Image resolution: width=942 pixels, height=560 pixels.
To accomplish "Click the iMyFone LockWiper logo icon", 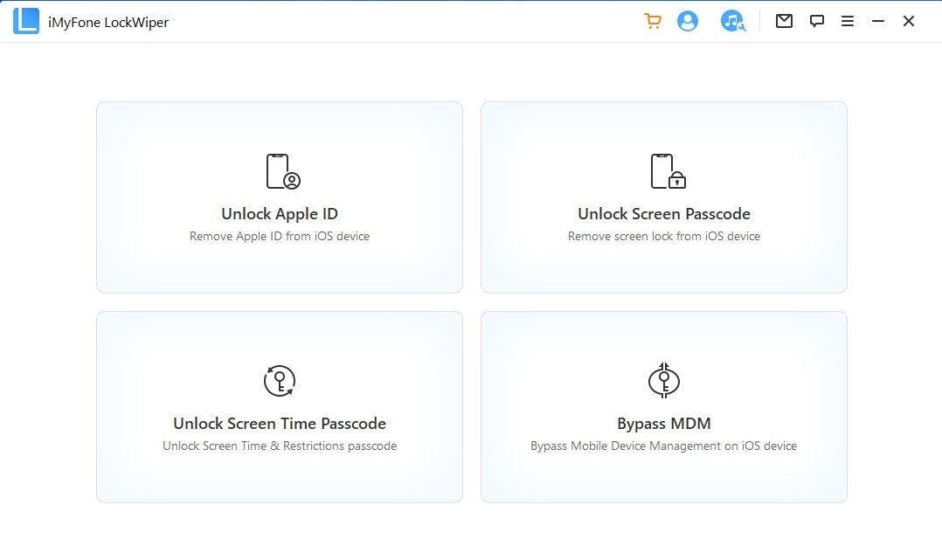I will 26,21.
